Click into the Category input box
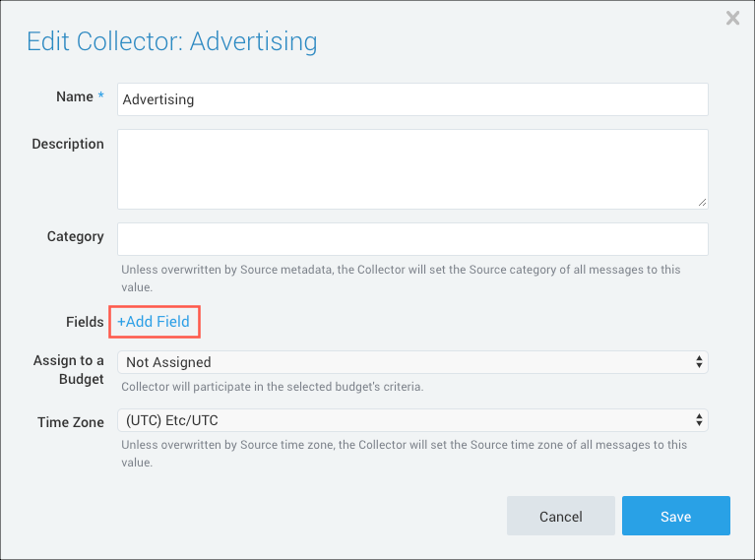Viewport: 755px width, 560px height. pyautogui.click(x=411, y=239)
